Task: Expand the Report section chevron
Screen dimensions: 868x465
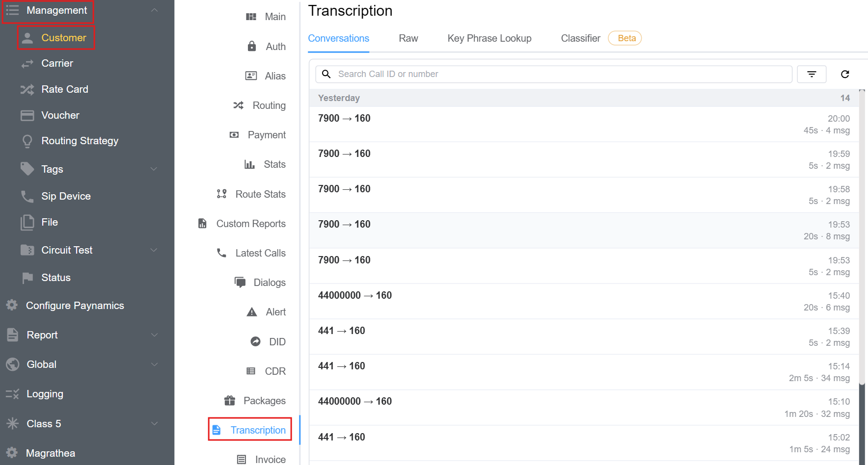Action: (154, 335)
